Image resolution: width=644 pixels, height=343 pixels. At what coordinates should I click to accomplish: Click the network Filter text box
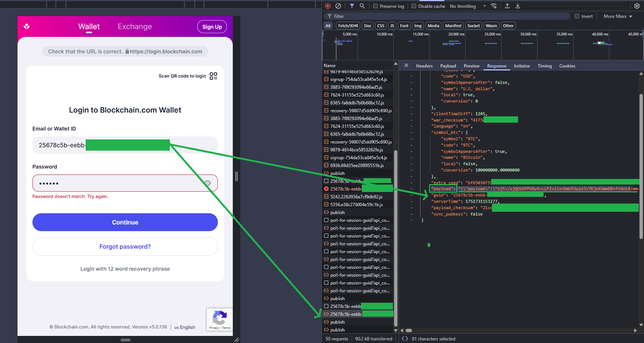[x=447, y=16]
